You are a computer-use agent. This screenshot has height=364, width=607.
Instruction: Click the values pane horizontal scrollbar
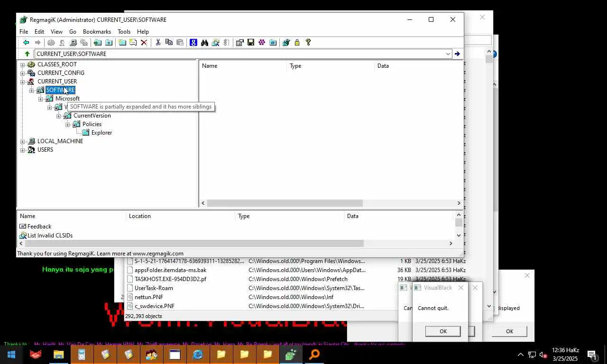(285, 203)
